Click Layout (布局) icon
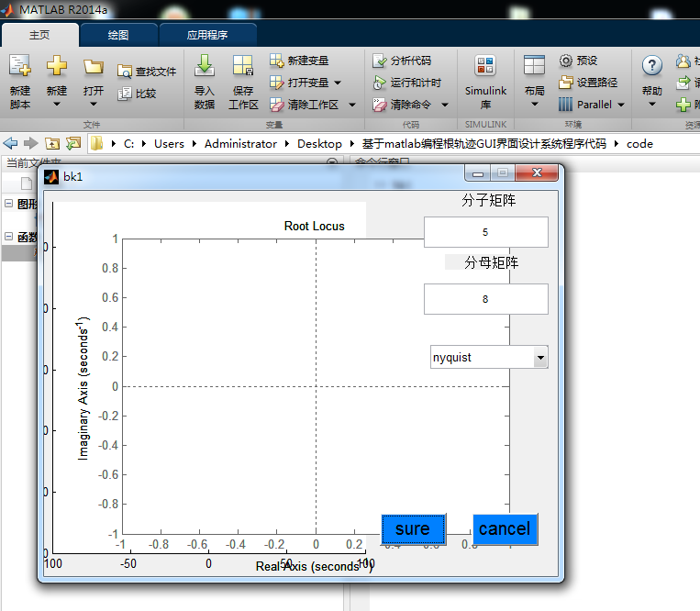This screenshot has width=700, height=611. [x=534, y=66]
